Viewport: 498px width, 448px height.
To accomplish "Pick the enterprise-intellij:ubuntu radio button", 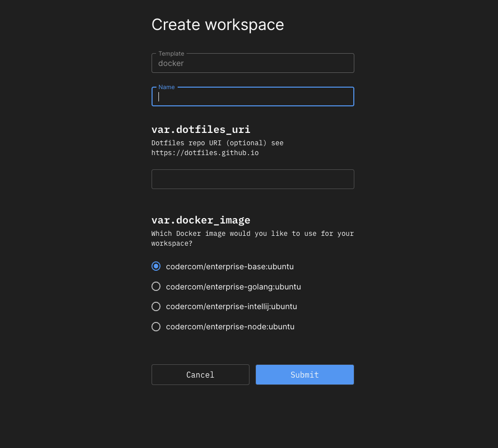I will [156, 307].
